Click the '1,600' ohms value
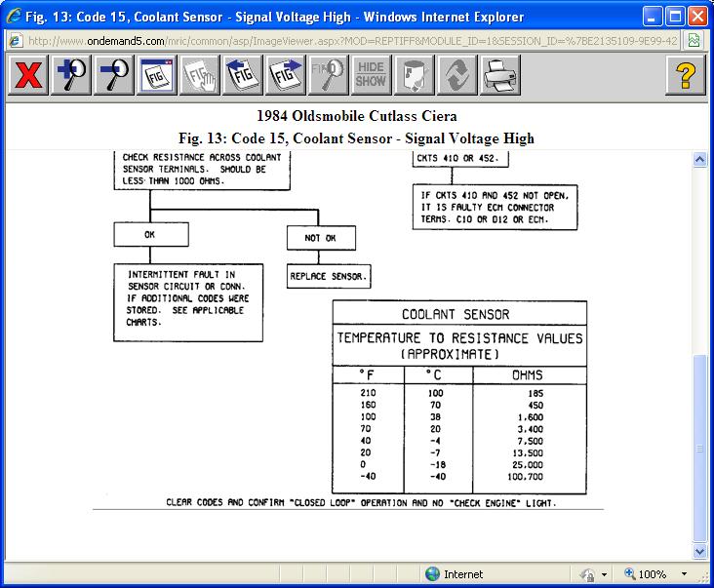Screen dimensions: 714x588 [x=530, y=417]
